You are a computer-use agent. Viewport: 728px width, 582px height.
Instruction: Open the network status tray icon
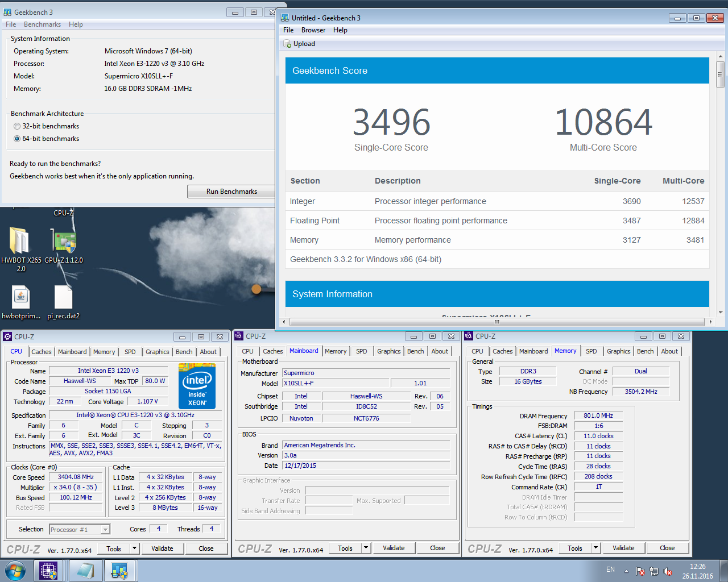654,571
